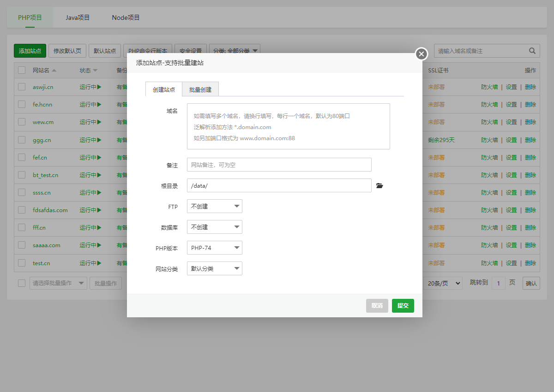Click the 网站备注 input field
The image size is (554, 392).
point(279,165)
